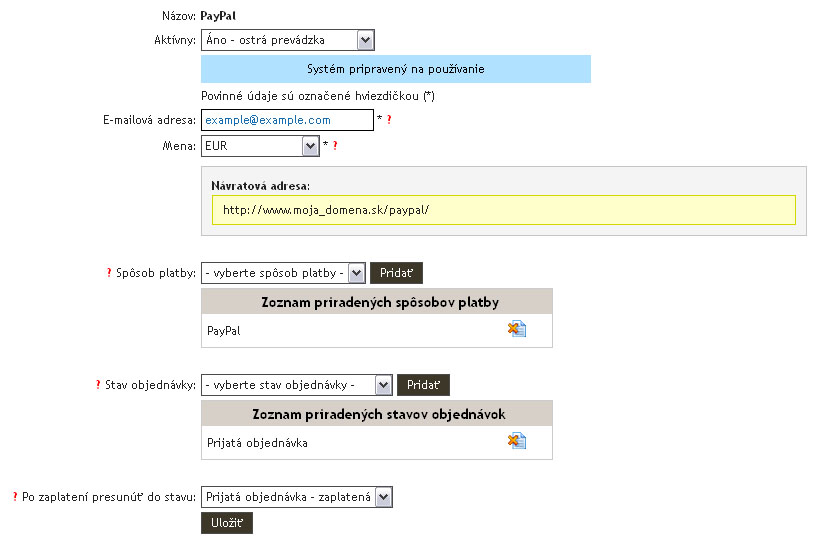Remove PayPal from assigned payment methods

pos(516,329)
